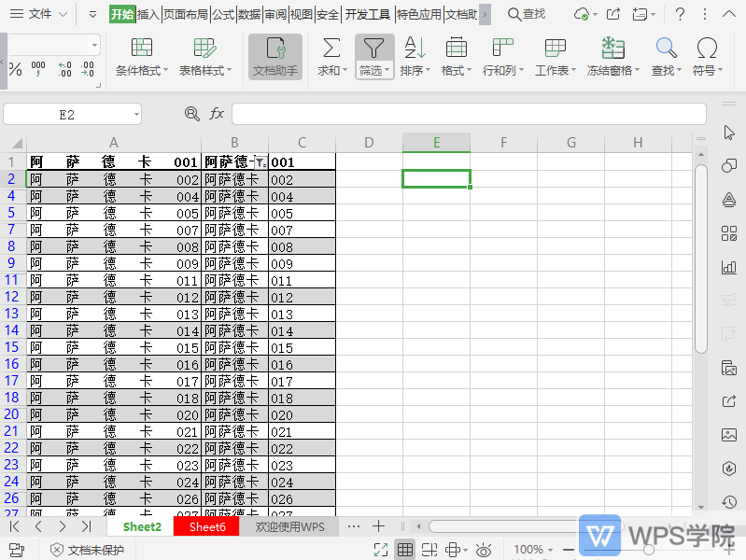The image size is (746, 560).
Task: Toggle full screen view in status bar
Action: (381, 550)
